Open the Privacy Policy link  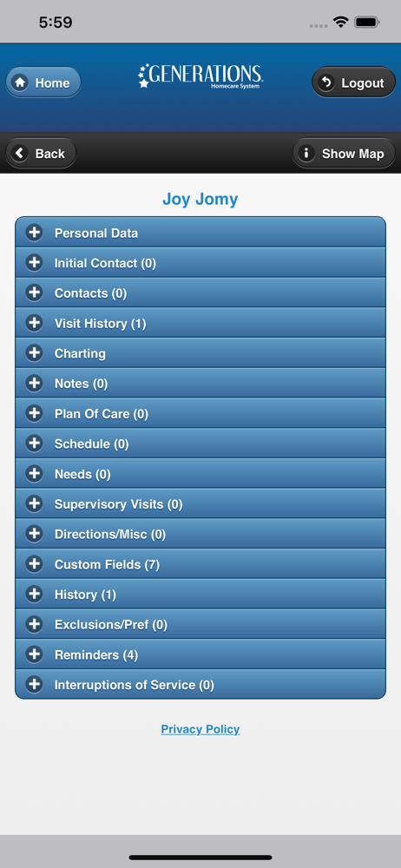pyautogui.click(x=200, y=729)
